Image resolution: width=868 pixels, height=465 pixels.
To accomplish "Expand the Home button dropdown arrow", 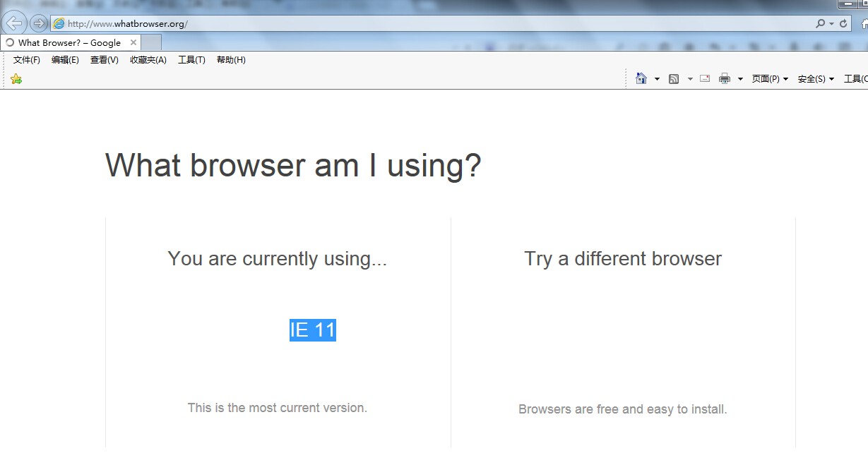I will (657, 79).
